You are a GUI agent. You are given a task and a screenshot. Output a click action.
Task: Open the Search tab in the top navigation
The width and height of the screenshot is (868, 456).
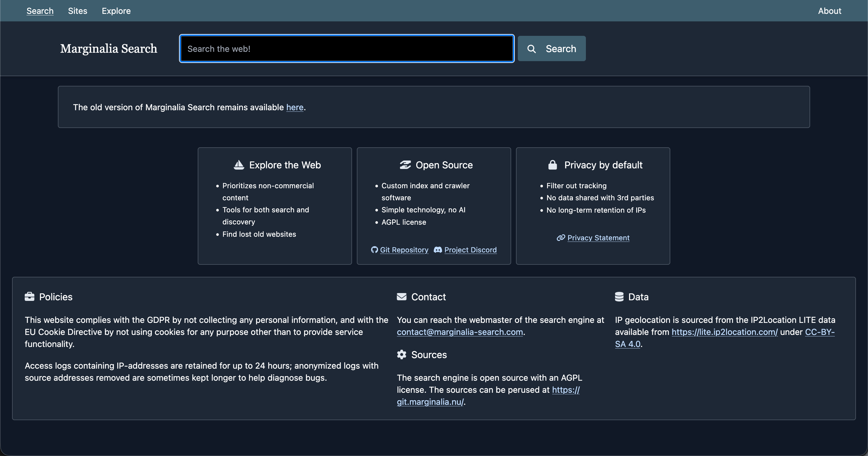[40, 11]
